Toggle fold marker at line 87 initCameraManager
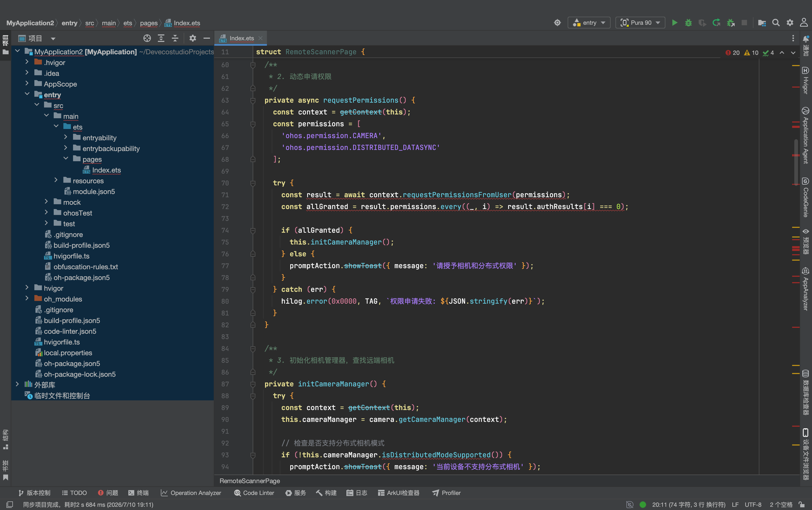This screenshot has width=812, height=510. [x=253, y=384]
